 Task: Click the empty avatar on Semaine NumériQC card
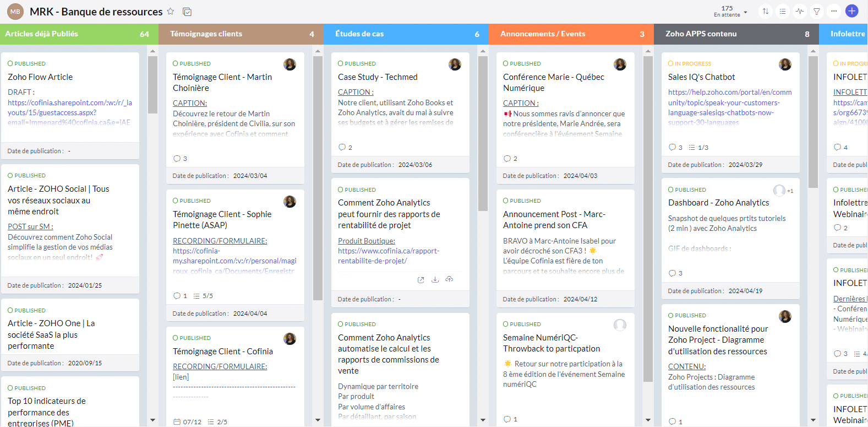coord(620,325)
